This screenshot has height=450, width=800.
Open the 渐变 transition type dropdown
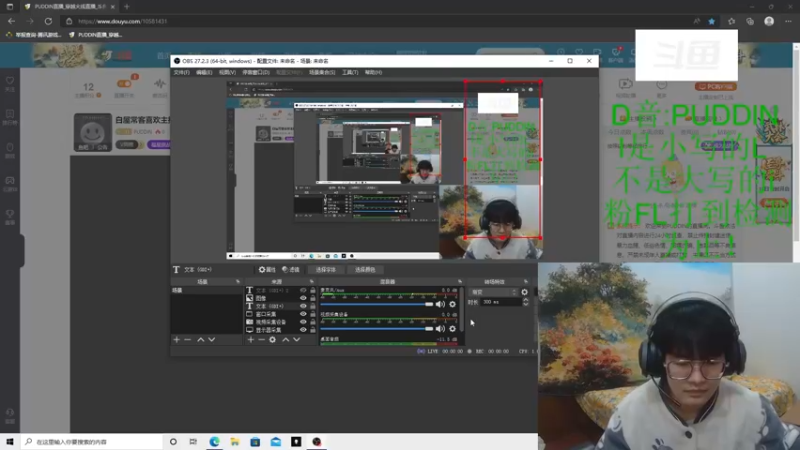(494, 292)
